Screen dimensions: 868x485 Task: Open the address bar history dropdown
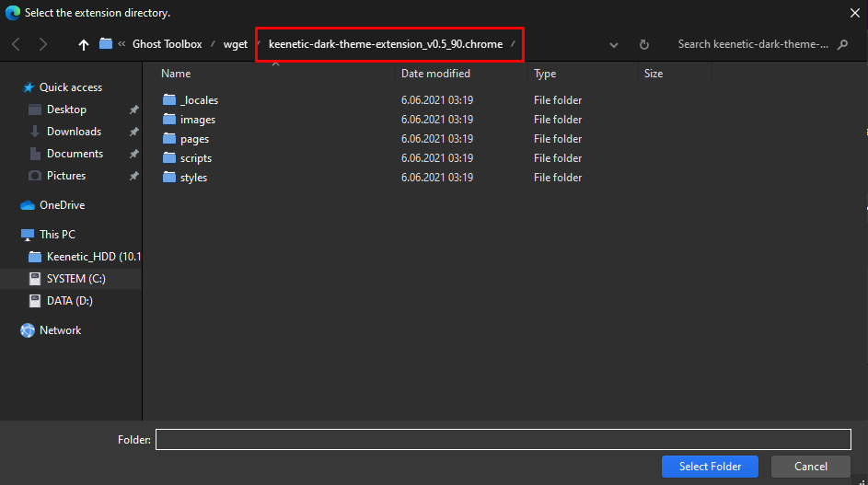point(613,45)
